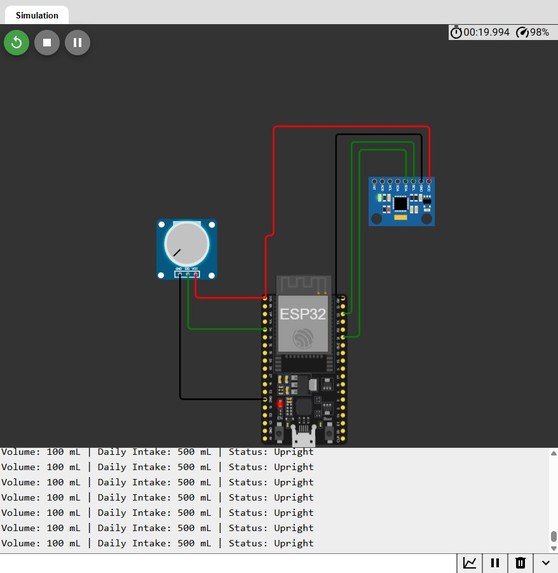Select the MPU6050 sensor board
Viewport: 558px width, 573px height.
(401, 202)
